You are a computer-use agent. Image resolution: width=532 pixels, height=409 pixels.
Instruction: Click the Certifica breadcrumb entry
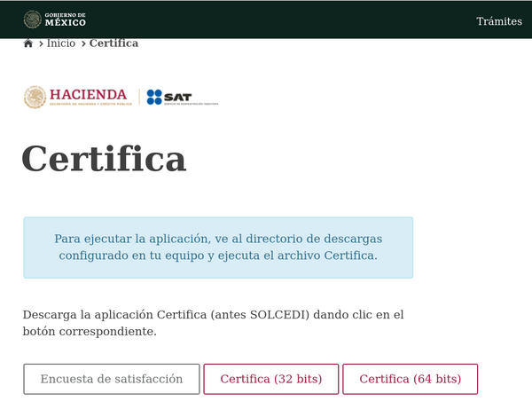(x=113, y=43)
